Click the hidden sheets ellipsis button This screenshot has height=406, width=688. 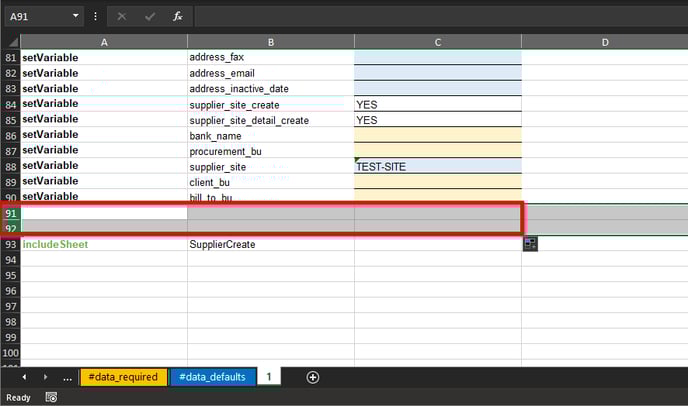point(67,377)
